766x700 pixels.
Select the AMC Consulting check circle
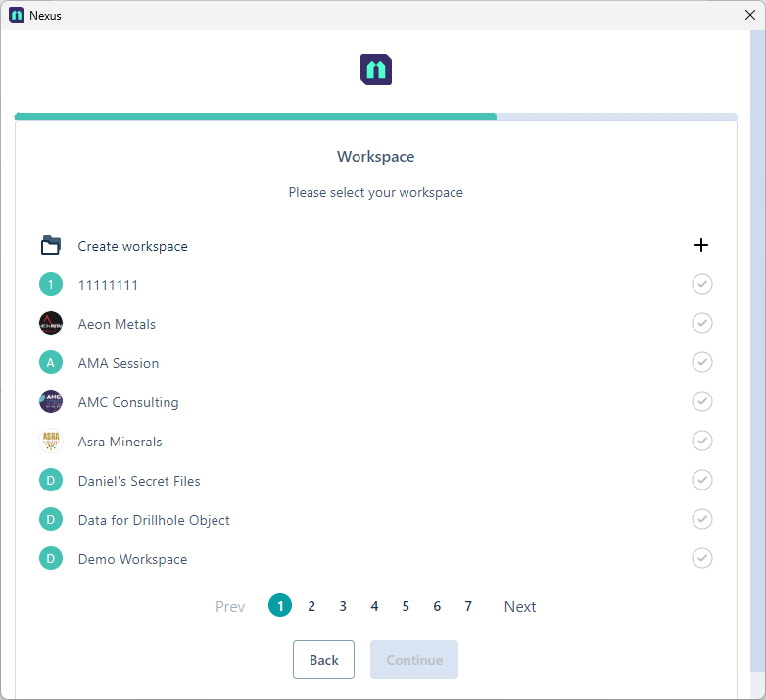pos(702,401)
